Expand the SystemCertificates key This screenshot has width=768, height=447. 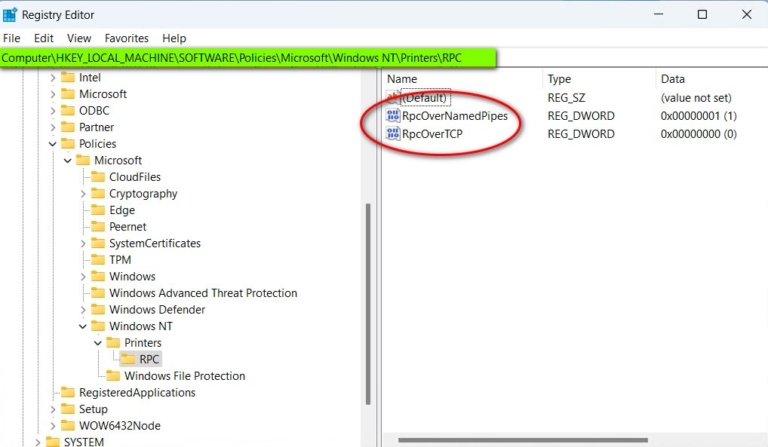83,243
